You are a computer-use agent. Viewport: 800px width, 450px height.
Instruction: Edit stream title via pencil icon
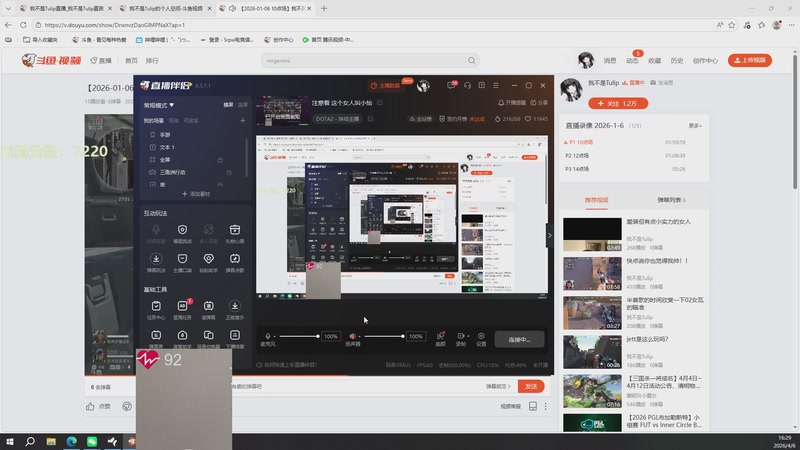(x=380, y=103)
